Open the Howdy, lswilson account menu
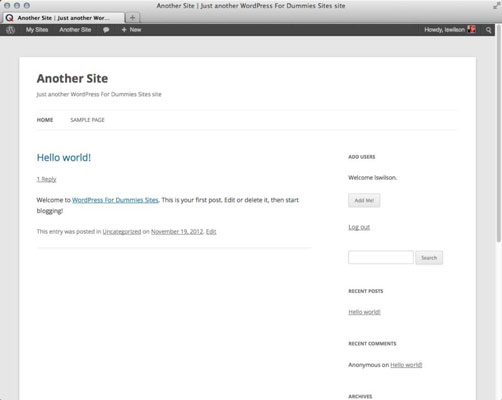 pos(444,30)
